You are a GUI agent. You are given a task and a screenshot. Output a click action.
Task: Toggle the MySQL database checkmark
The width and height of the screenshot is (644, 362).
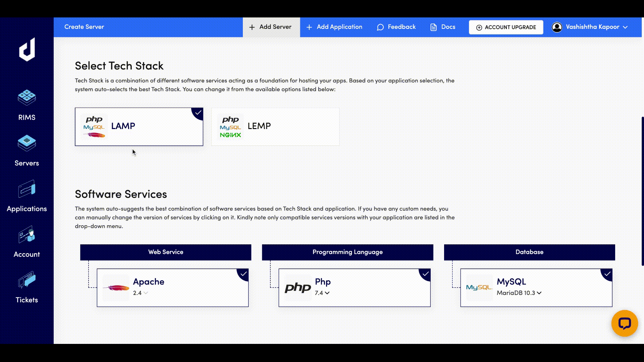pos(607,274)
